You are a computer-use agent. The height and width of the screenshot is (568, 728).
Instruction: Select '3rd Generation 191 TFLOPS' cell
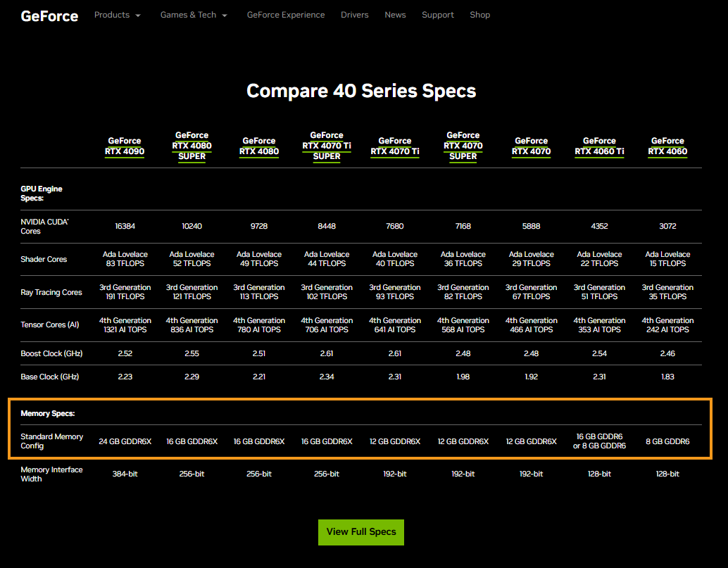(x=125, y=292)
